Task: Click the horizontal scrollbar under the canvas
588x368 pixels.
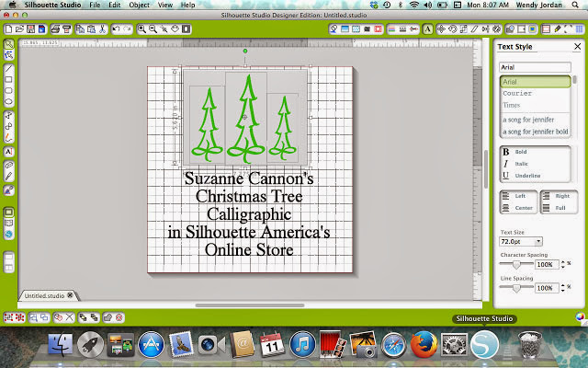Action: tap(250, 305)
